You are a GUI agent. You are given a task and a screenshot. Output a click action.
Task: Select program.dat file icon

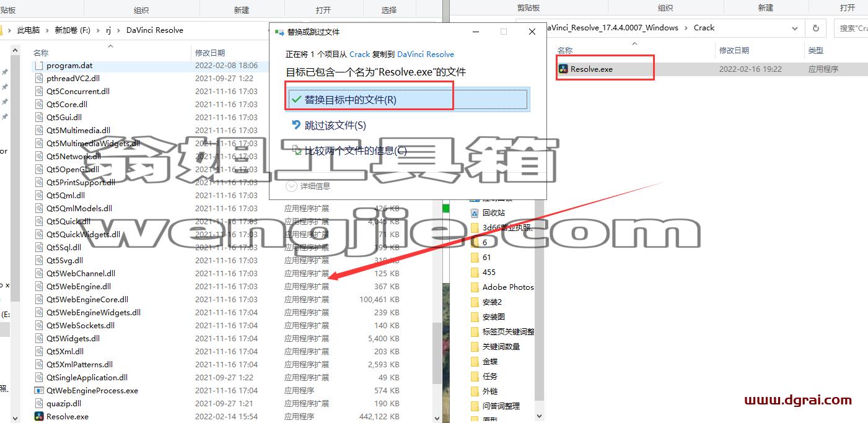coord(39,66)
